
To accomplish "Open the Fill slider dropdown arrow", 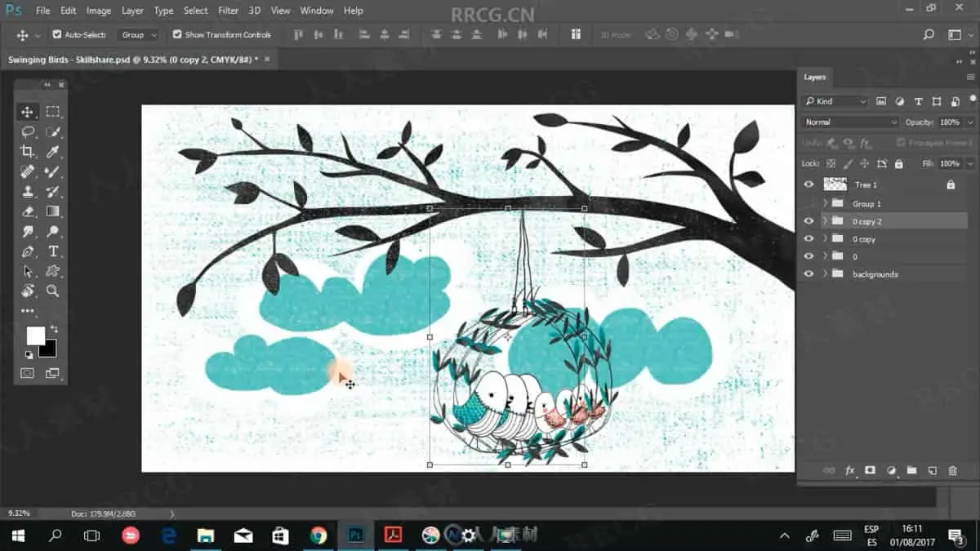I will point(969,163).
